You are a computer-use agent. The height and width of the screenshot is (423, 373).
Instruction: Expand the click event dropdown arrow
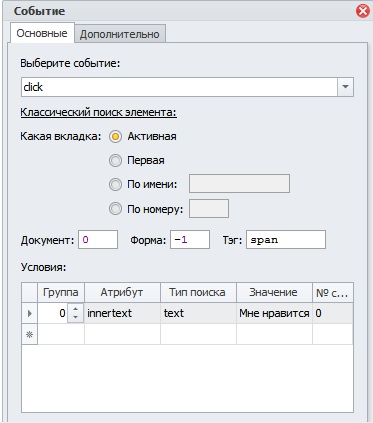click(x=345, y=87)
